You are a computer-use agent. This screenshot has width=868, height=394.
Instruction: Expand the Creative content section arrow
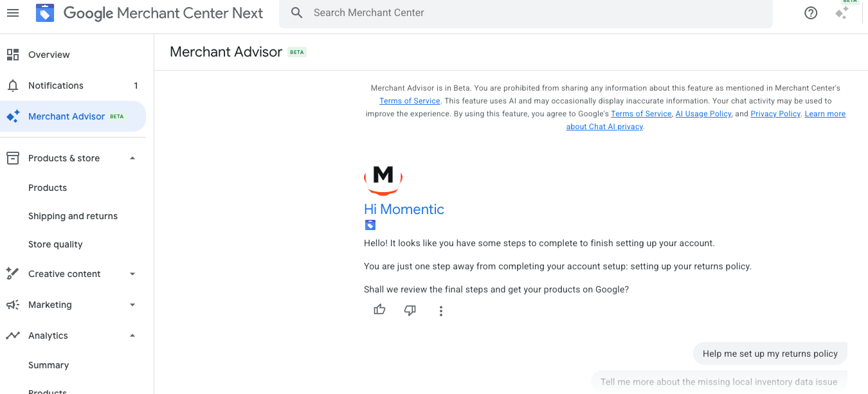pyautogui.click(x=132, y=274)
